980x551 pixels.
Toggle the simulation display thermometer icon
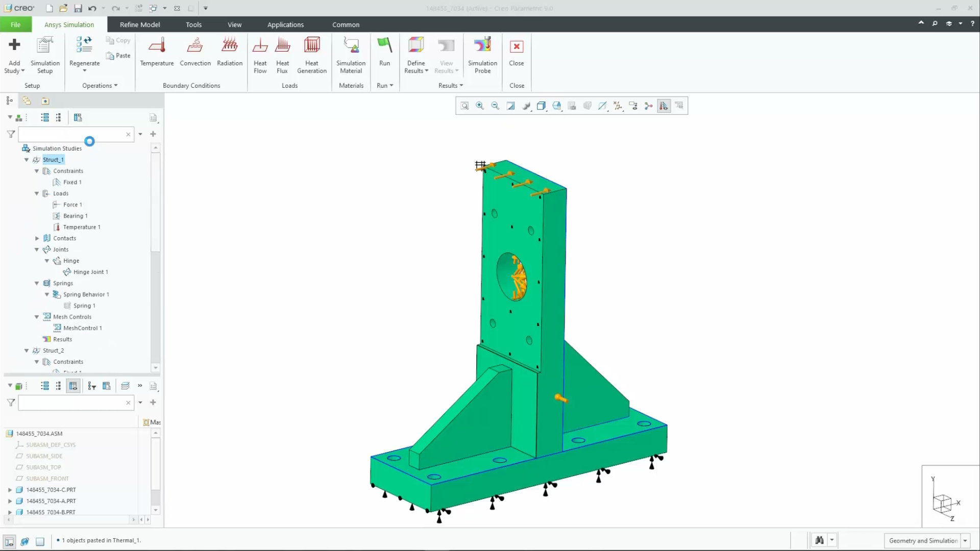(x=664, y=106)
